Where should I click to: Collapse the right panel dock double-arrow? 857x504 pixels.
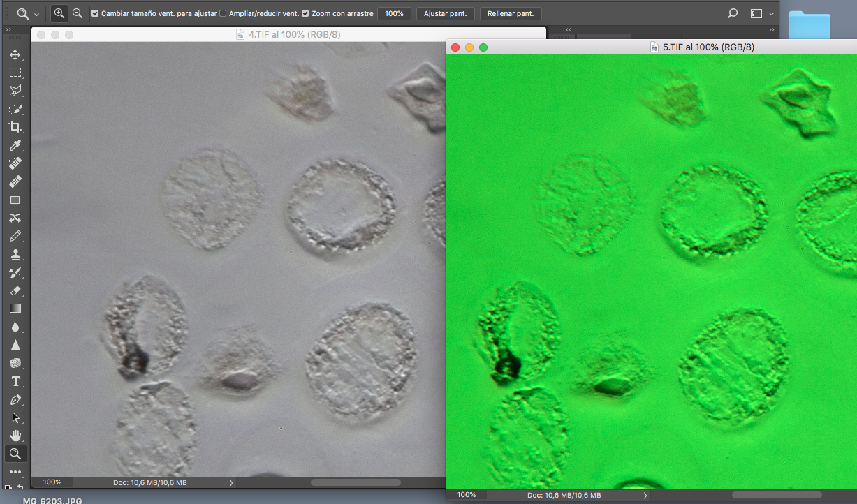pyautogui.click(x=772, y=30)
